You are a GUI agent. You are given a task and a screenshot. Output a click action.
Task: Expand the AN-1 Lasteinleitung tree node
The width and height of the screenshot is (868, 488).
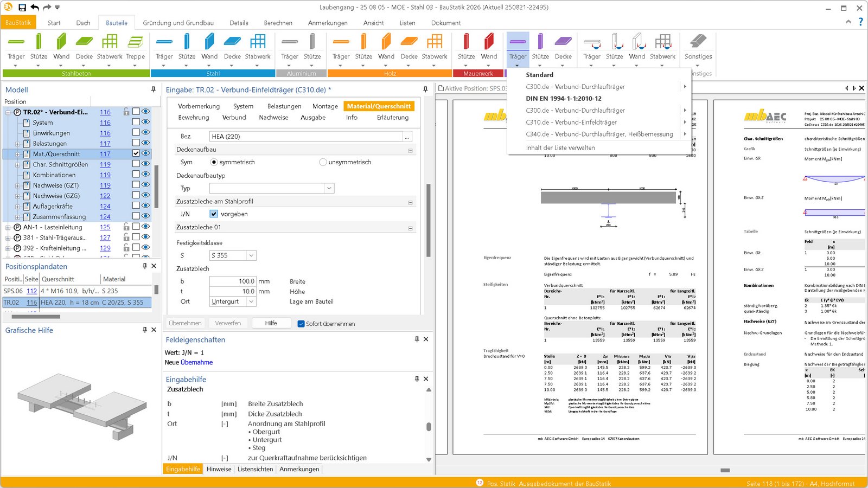pyautogui.click(x=8, y=228)
